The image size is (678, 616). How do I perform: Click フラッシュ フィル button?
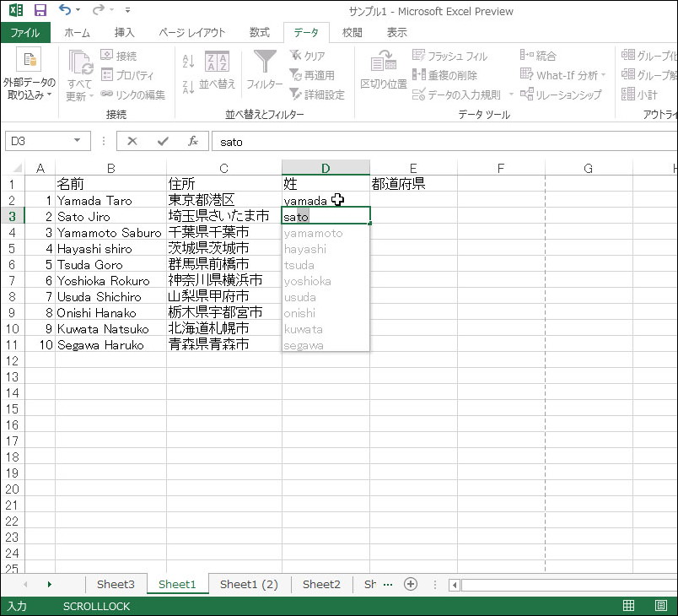click(x=449, y=56)
